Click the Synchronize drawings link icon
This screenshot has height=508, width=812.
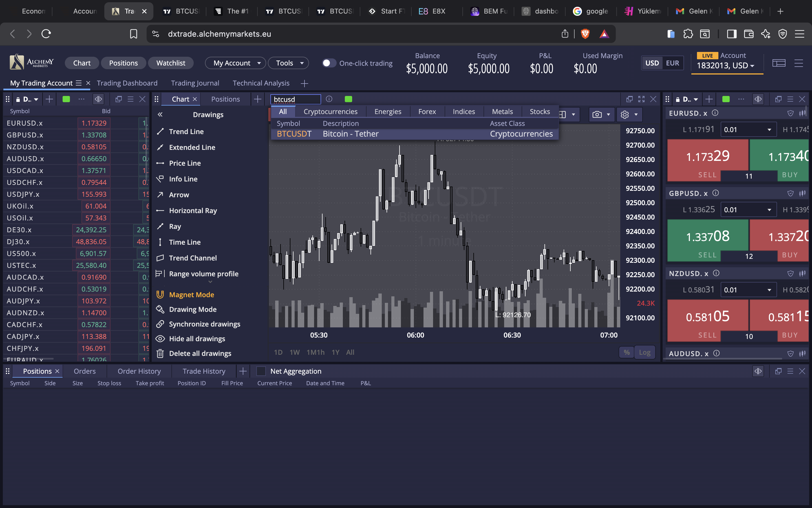[160, 324]
